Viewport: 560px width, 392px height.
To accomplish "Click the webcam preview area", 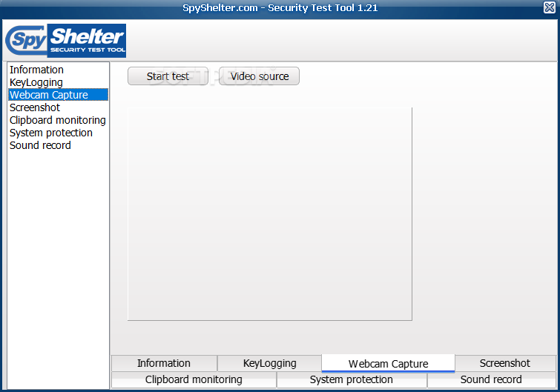I will (270, 213).
